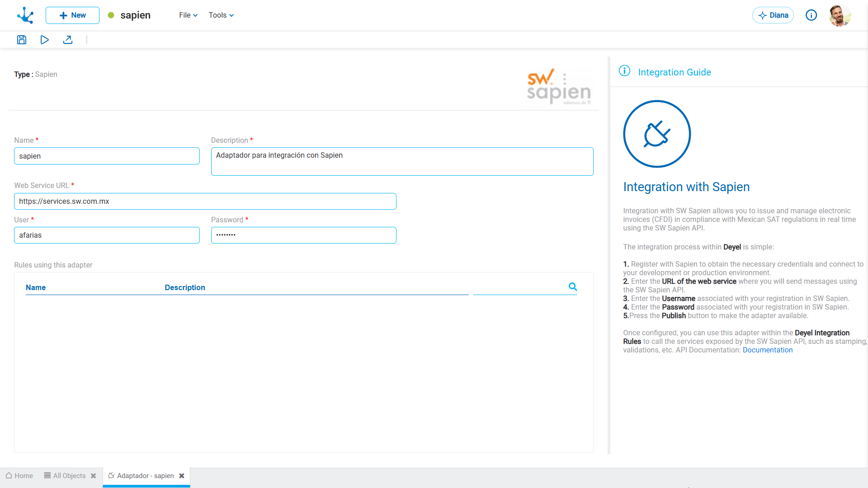Click the Integration Guide info icon

point(624,71)
